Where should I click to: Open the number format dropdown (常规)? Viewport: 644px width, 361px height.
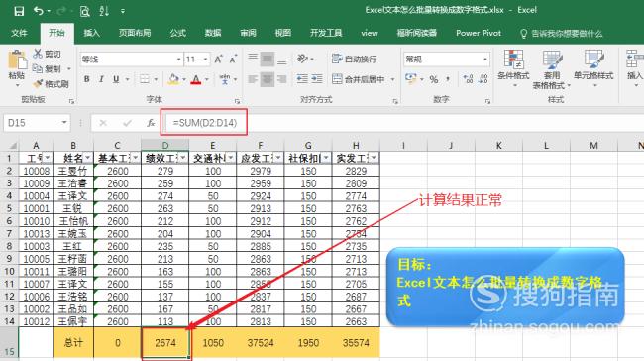[x=485, y=60]
